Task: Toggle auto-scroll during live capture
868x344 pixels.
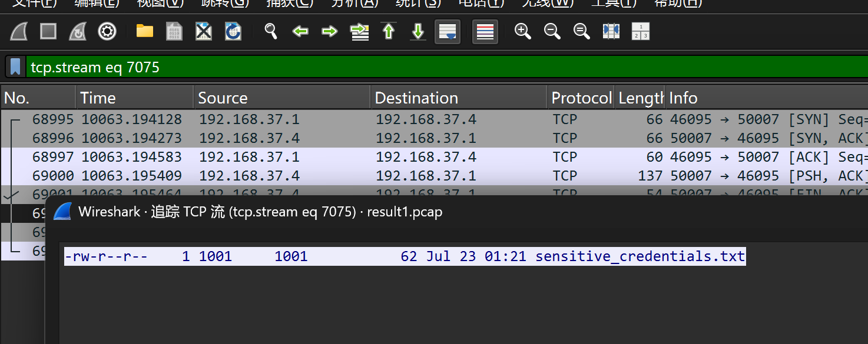Action: point(448,31)
